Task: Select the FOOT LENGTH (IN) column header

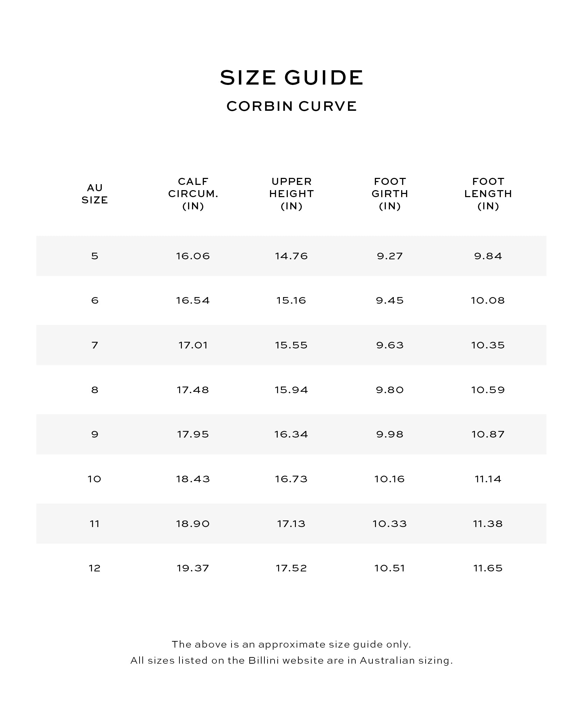Action: 488,194
